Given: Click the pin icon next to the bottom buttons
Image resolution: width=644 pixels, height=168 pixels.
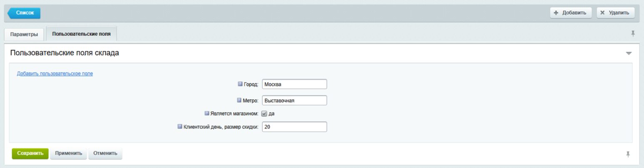Looking at the screenshot, I should [x=628, y=154].
